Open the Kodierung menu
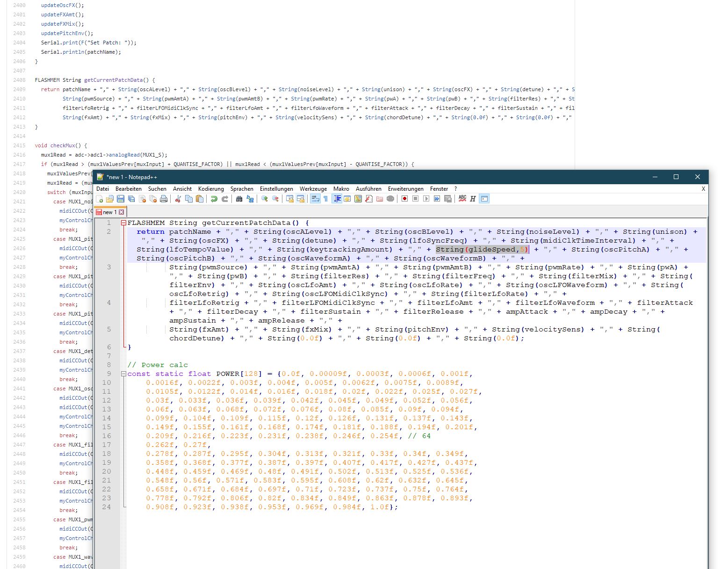The image size is (728, 569). (211, 189)
